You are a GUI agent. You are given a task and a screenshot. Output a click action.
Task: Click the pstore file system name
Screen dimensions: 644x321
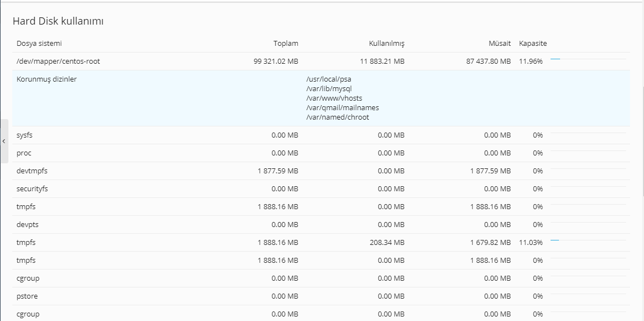(x=27, y=296)
